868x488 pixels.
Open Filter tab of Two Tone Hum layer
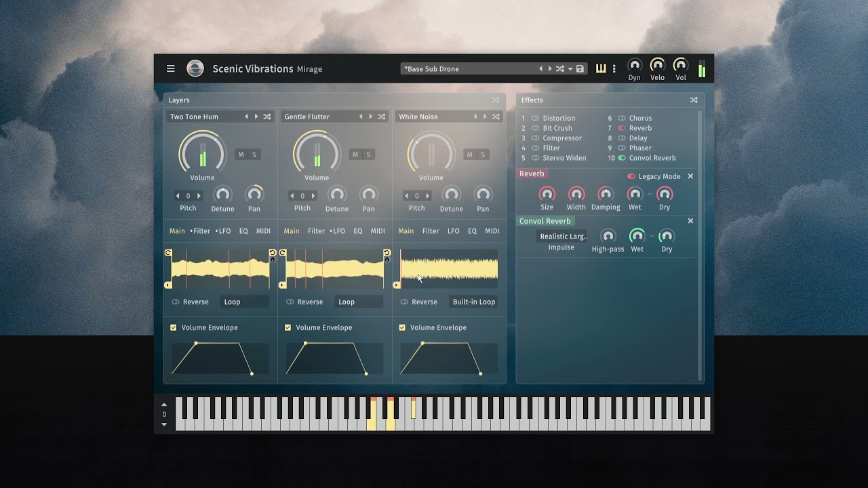(200, 231)
